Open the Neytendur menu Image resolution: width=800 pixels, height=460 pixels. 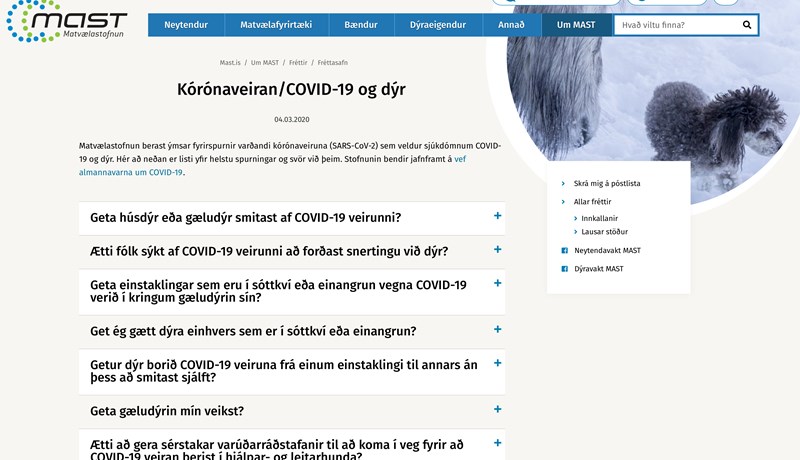coord(186,24)
